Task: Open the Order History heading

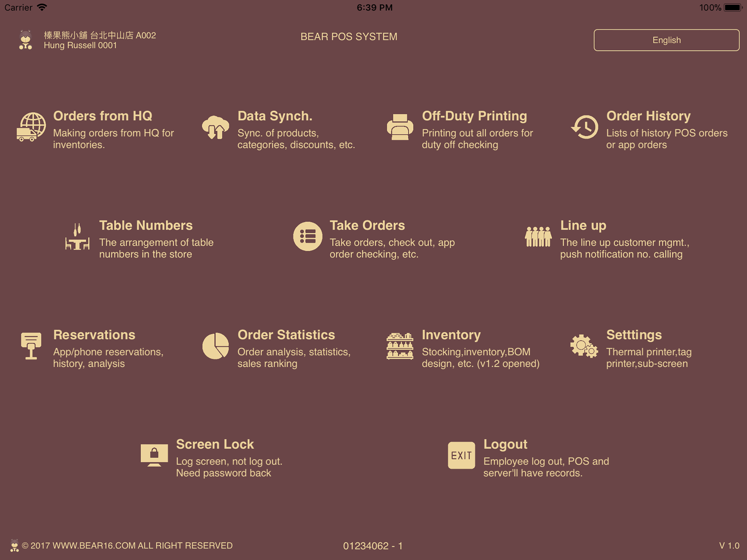Action: tap(648, 116)
